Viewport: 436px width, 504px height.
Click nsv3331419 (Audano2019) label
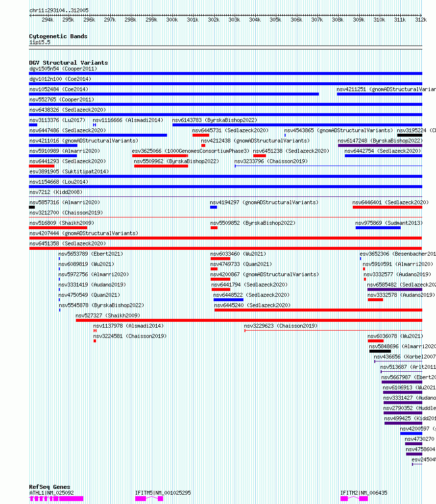[x=92, y=285]
